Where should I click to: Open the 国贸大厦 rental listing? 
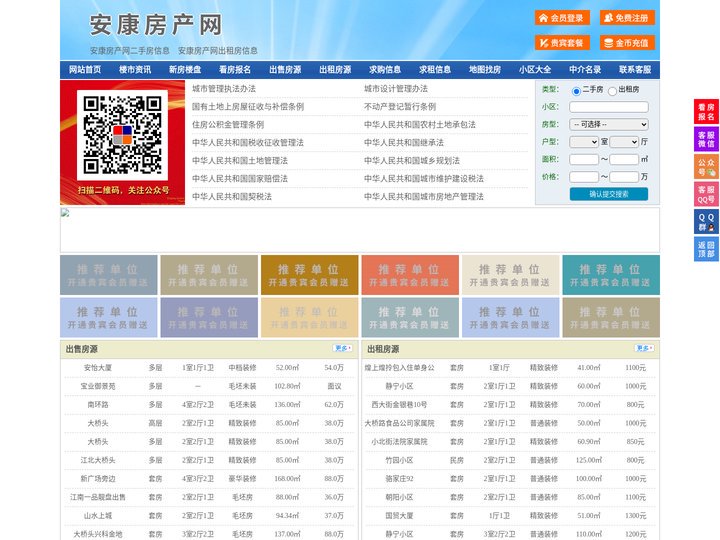tap(399, 516)
